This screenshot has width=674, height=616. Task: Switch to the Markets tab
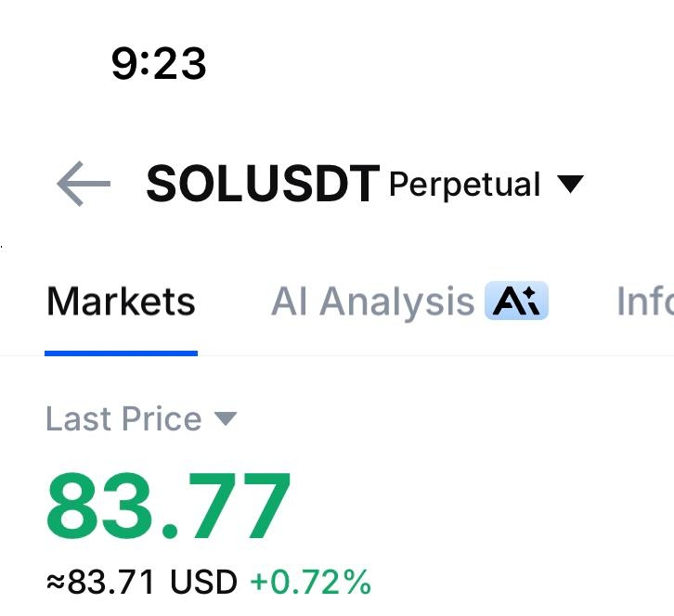click(121, 302)
